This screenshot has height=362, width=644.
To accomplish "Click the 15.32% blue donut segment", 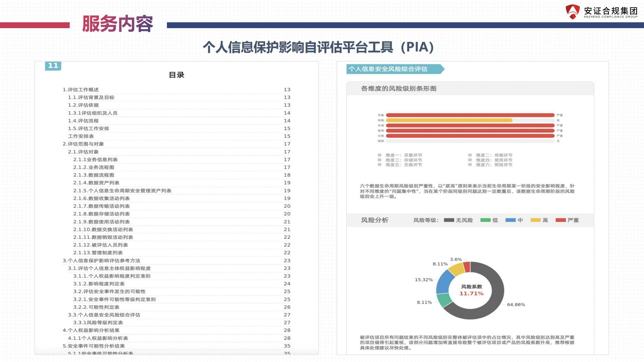I will click(x=444, y=283).
